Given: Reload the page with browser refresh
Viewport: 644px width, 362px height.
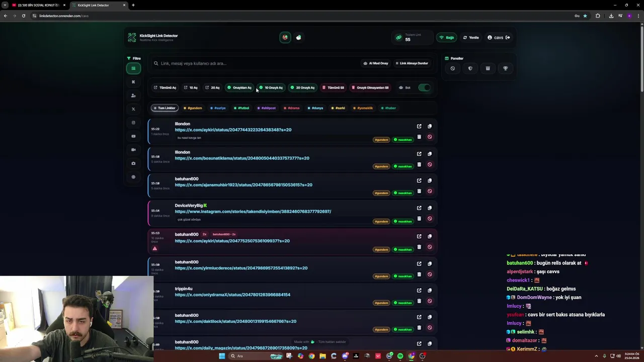Looking at the screenshot, I should coord(23,16).
